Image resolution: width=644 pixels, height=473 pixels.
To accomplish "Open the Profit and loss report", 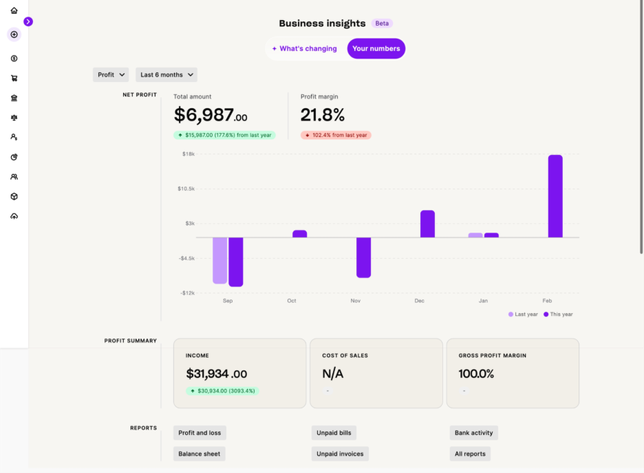I will point(200,433).
